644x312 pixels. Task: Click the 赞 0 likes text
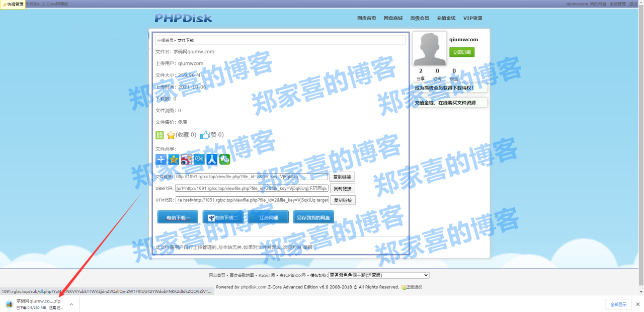(x=217, y=135)
